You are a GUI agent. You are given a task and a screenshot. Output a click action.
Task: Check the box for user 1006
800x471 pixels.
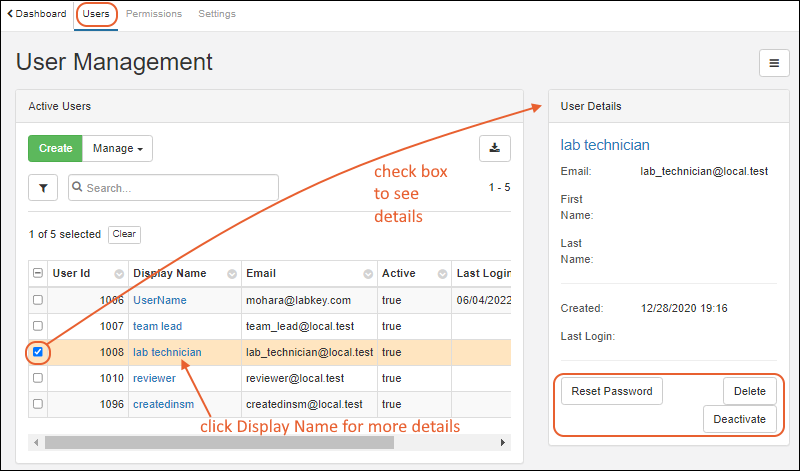pyautogui.click(x=38, y=300)
